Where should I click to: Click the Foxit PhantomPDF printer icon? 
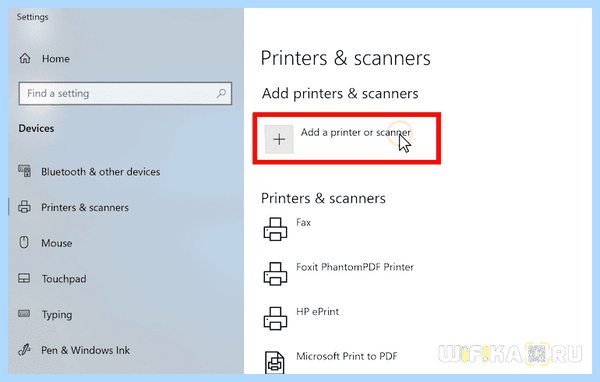[275, 273]
